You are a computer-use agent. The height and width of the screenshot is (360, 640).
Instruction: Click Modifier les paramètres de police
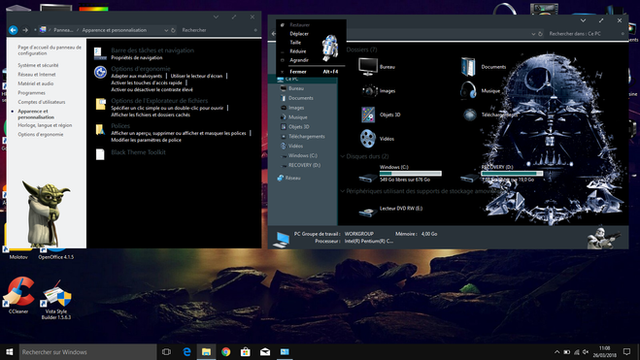146,140
